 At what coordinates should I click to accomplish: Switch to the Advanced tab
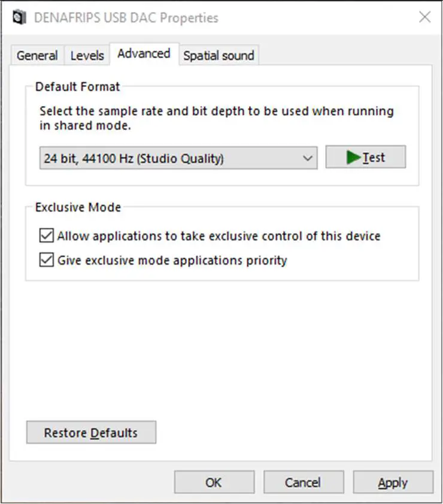(x=144, y=53)
